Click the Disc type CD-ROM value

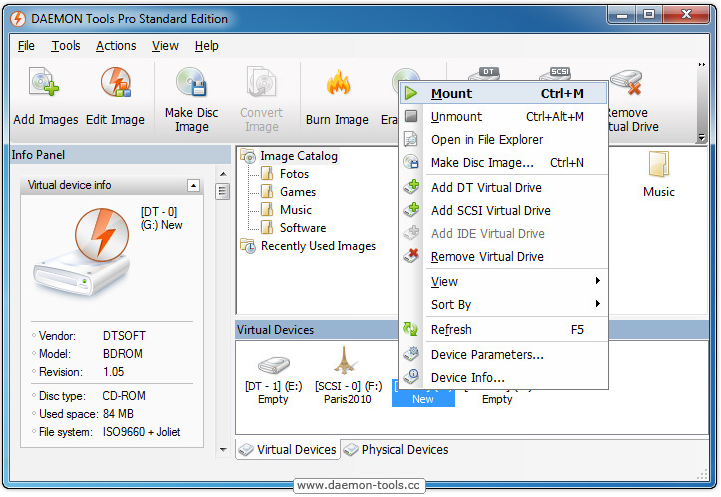[124, 395]
